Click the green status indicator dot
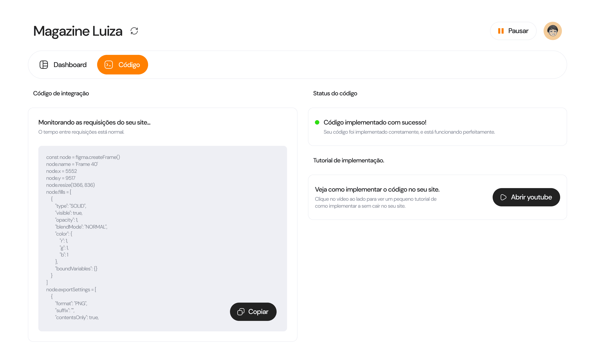 pyautogui.click(x=317, y=122)
